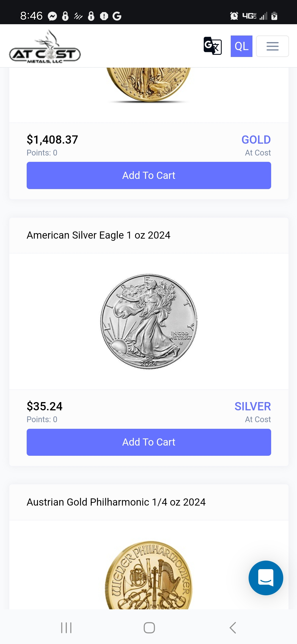Add American Silver Eagle to cart
The width and height of the screenshot is (297, 644).
(x=149, y=442)
